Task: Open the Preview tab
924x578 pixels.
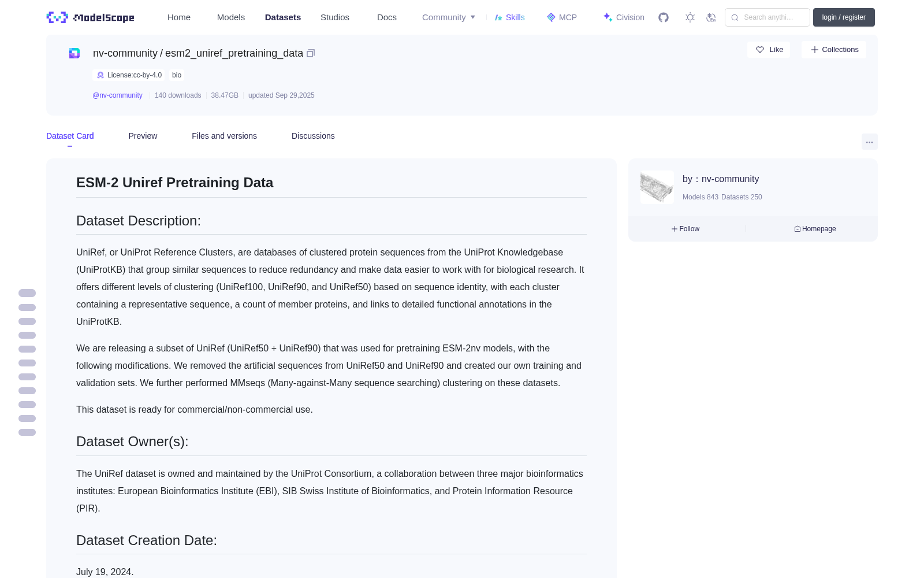Action: coord(143,136)
